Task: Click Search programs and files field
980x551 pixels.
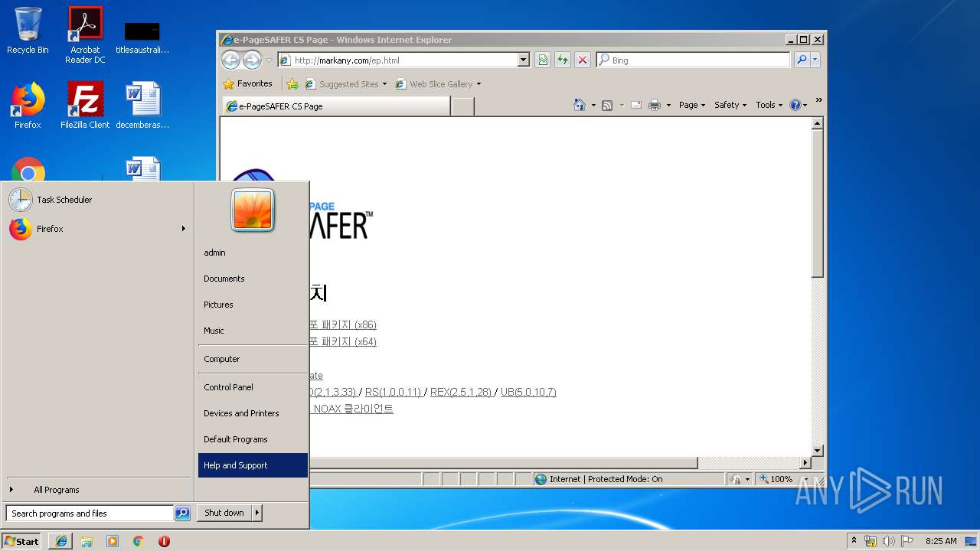Action: pyautogui.click(x=90, y=514)
